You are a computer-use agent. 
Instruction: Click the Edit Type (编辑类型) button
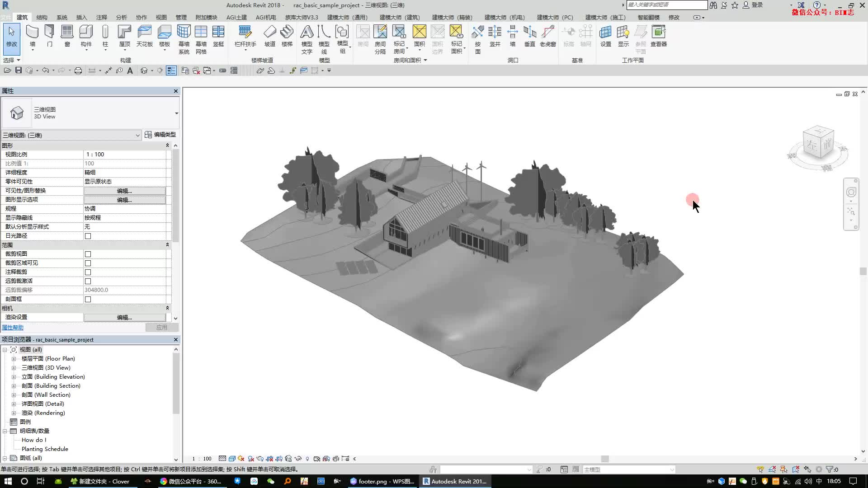[160, 135]
